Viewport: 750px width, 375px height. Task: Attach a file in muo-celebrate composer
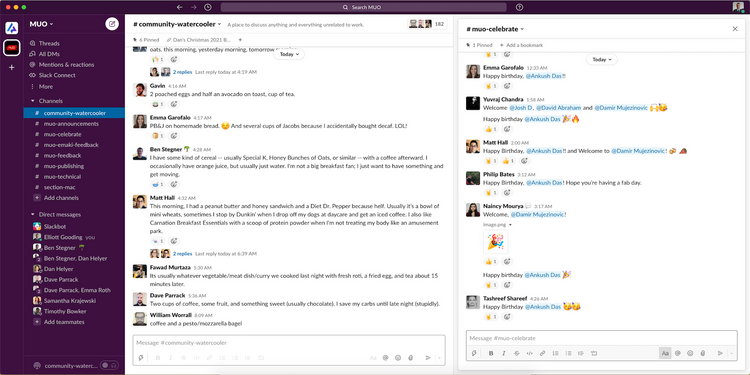pos(703,353)
